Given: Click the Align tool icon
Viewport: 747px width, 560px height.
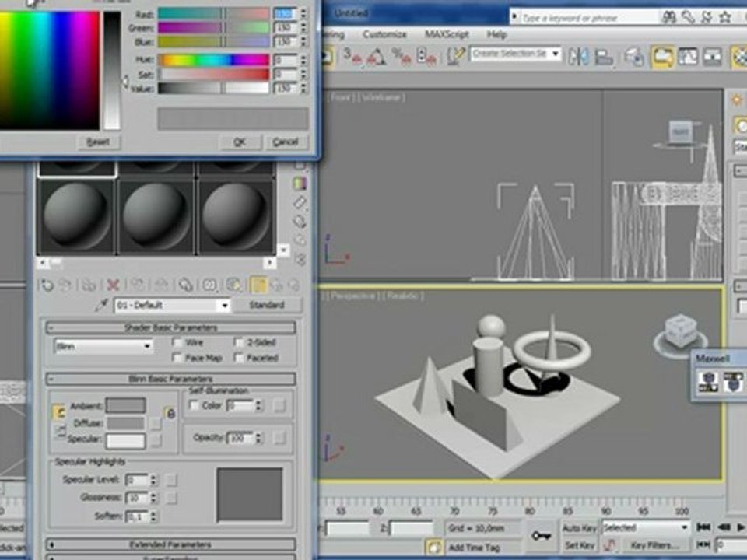Looking at the screenshot, I should pyautogui.click(x=604, y=57).
